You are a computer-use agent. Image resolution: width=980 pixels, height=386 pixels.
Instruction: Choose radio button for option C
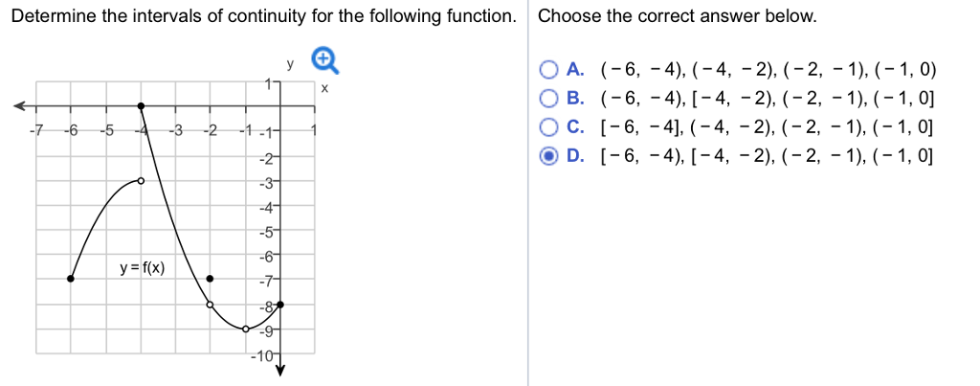coord(547,126)
